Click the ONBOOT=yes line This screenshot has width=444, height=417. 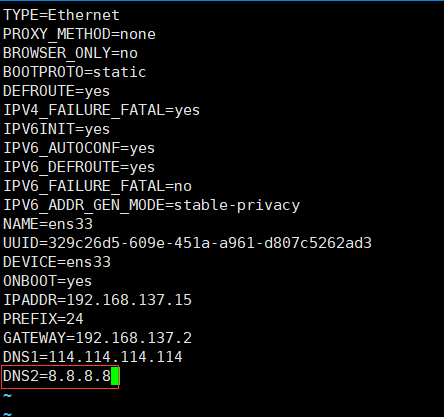pos(47,282)
